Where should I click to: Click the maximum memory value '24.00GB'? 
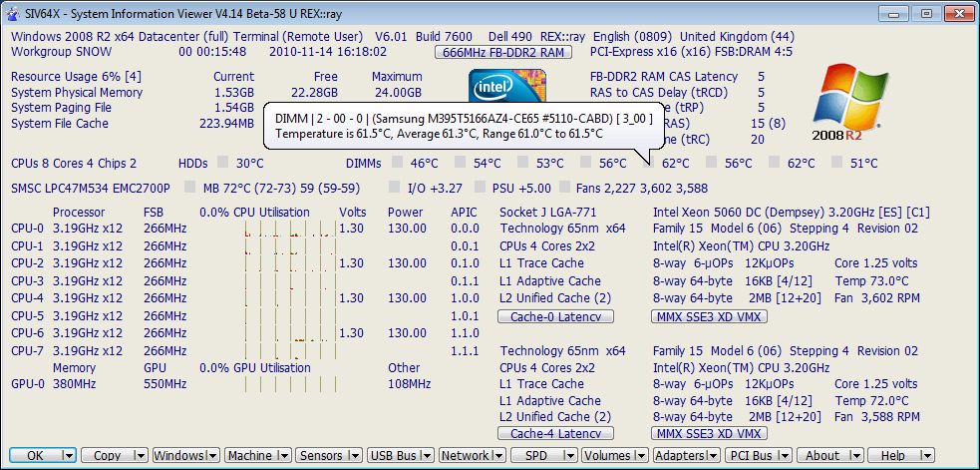point(399,93)
